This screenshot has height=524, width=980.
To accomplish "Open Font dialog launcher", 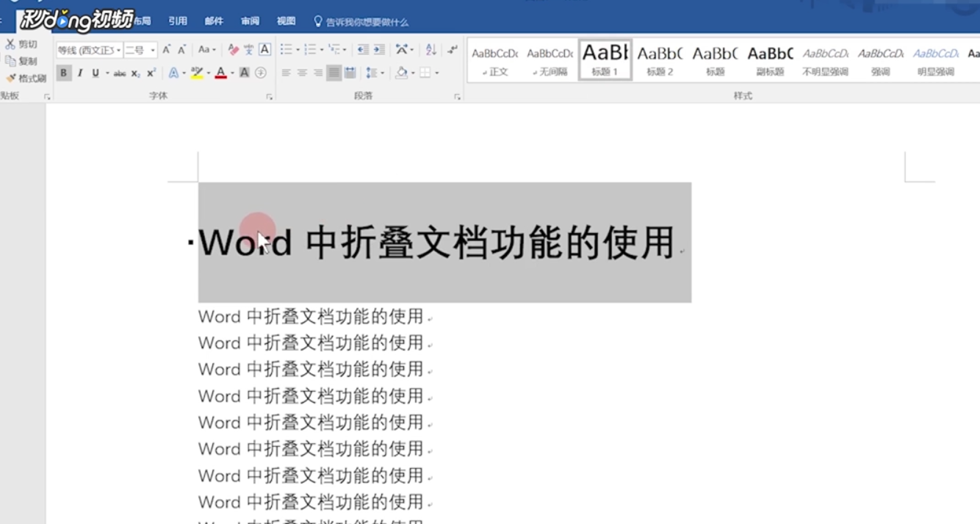I will (269, 96).
